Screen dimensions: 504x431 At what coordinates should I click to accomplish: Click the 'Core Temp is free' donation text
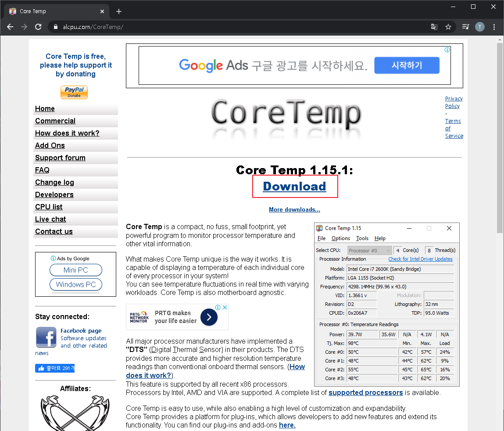click(x=75, y=65)
